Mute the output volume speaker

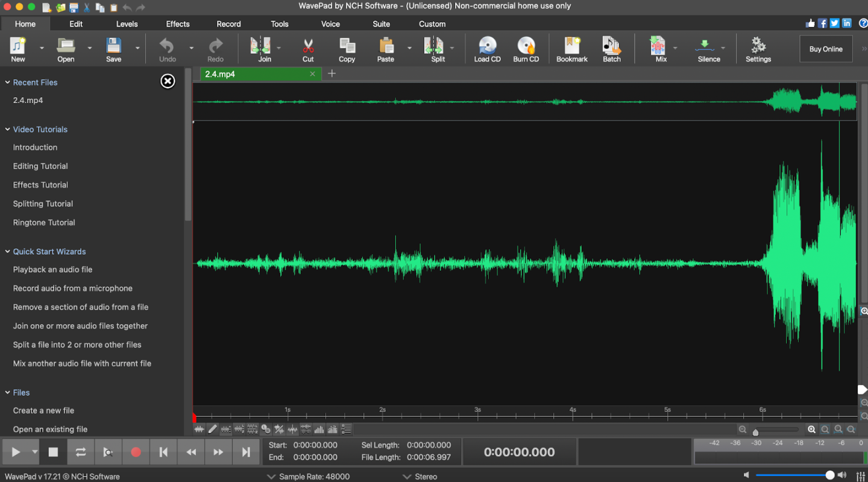[x=747, y=474]
